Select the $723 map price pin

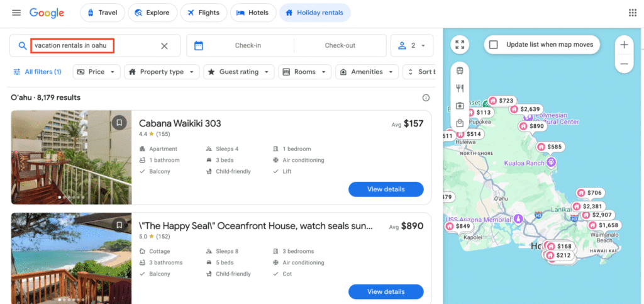[501, 101]
